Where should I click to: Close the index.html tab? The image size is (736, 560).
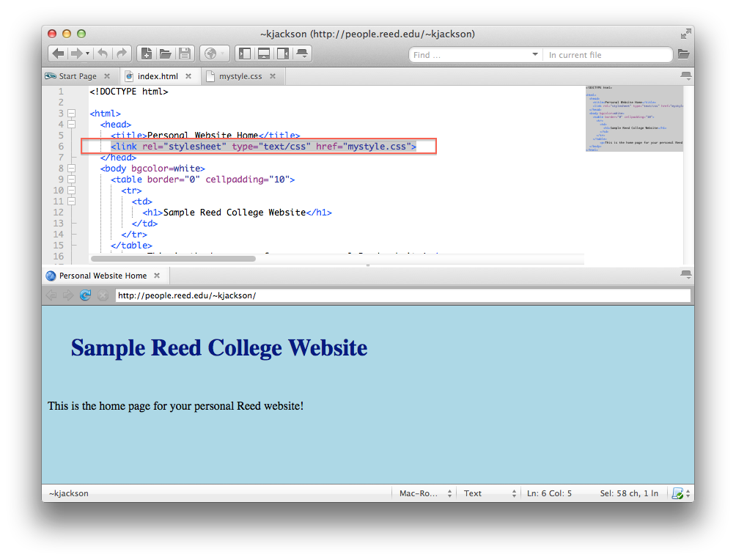point(188,76)
